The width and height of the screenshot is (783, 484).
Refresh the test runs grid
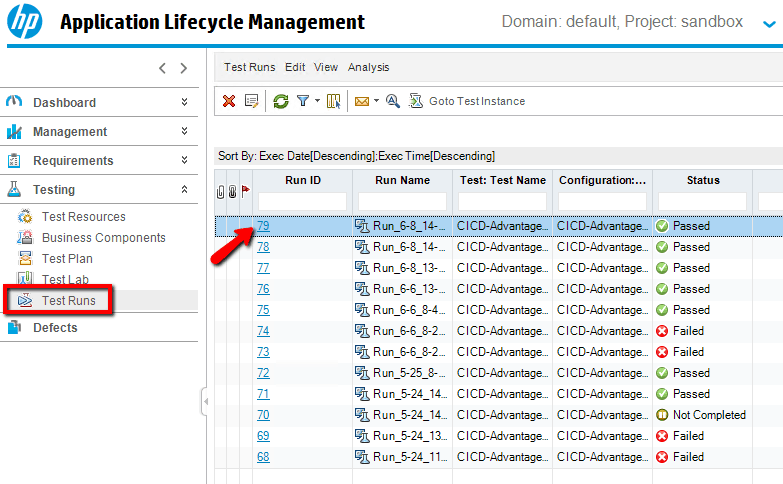click(x=281, y=101)
